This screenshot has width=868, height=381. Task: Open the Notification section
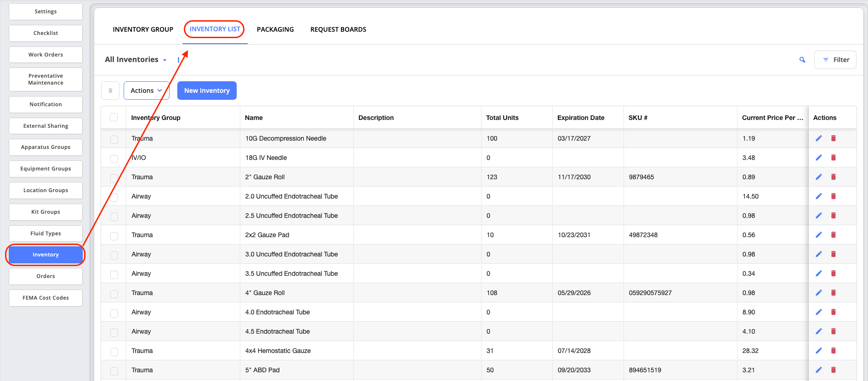point(45,104)
